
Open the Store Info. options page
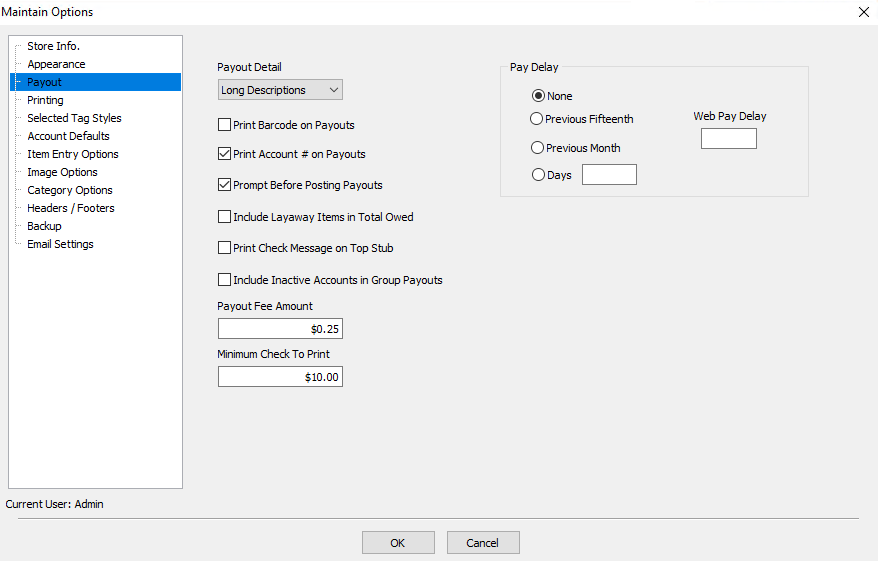53,46
